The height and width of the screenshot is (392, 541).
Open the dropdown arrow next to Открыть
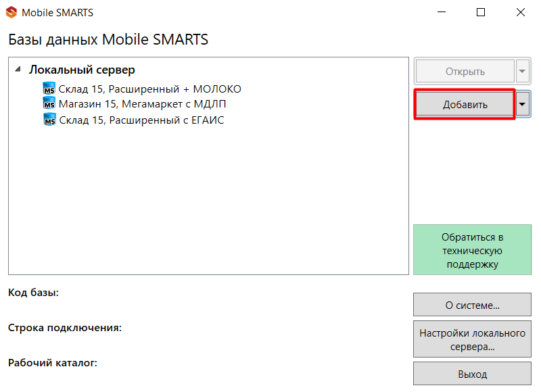click(x=522, y=72)
